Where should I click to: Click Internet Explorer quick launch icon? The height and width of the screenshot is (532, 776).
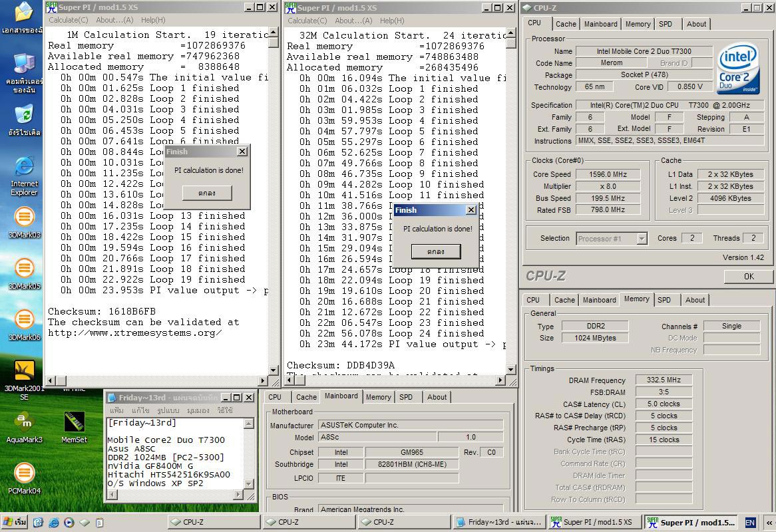pyautogui.click(x=54, y=522)
